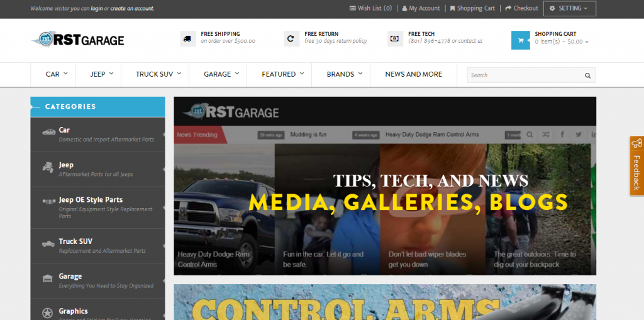Screen dimensions: 644x320
Task: Click "Everything You Need to Stay Organized" text
Action: (x=106, y=286)
